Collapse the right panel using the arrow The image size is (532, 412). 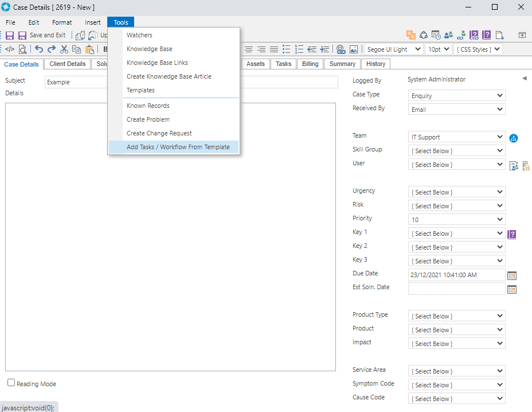524,79
